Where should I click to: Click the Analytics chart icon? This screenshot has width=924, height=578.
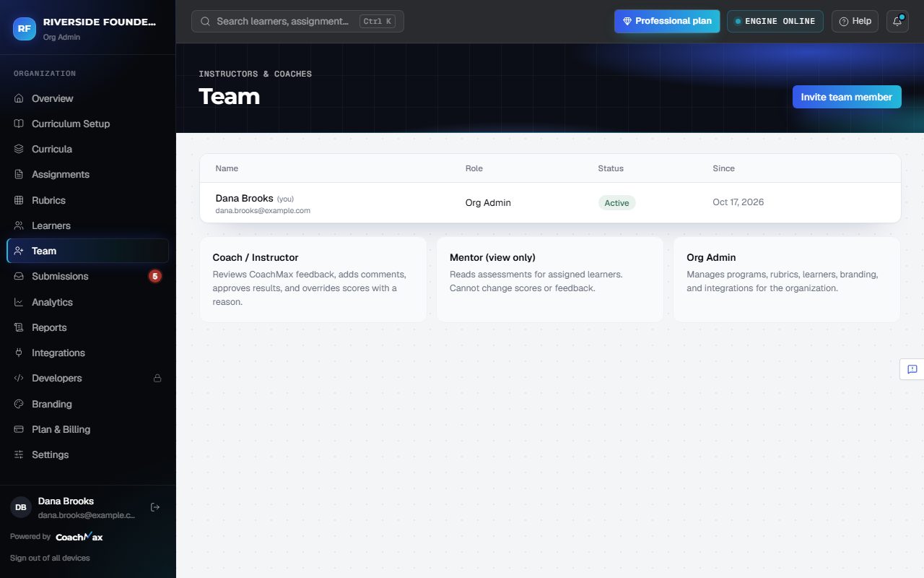tap(19, 302)
